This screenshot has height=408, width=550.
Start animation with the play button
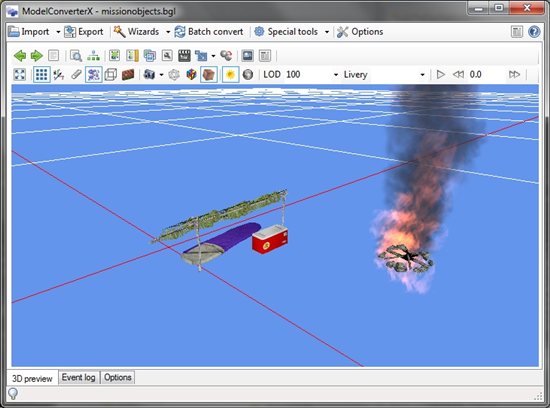pyautogui.click(x=441, y=74)
